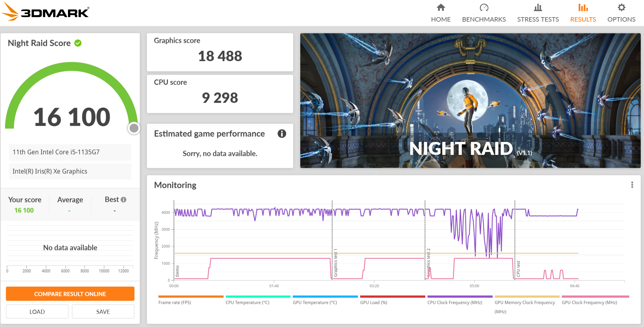The width and height of the screenshot is (644, 327).
Task: Click the Monitoring panel heading
Action: pyautogui.click(x=175, y=185)
